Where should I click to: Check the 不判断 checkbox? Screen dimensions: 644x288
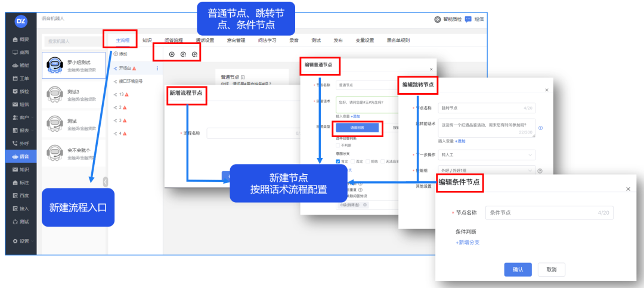(338, 145)
